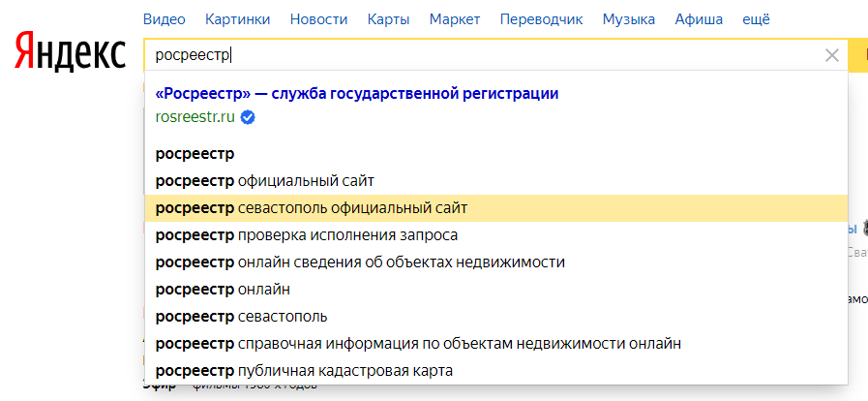Select the plain росреестр suggestion

tap(496, 154)
